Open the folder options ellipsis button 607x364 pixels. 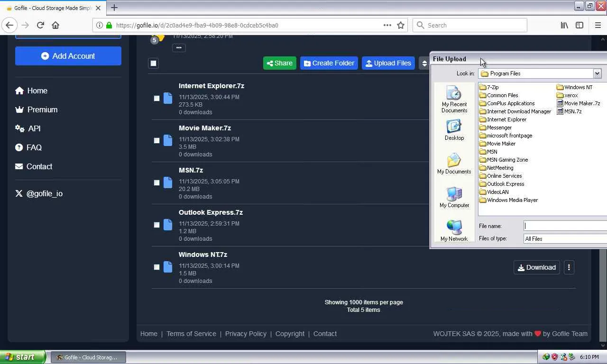coord(179,47)
